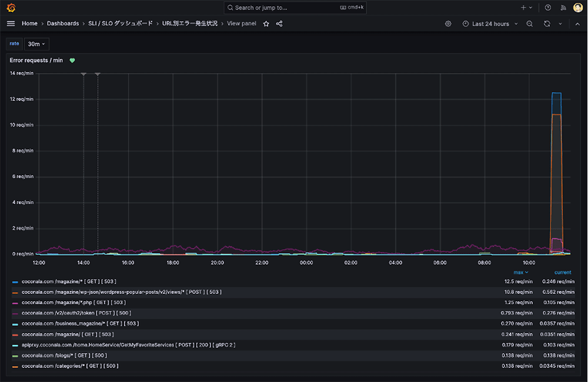Toggle the coconala.com /blogs/* legend series
Image resolution: width=588 pixels, height=382 pixels.
click(64, 355)
